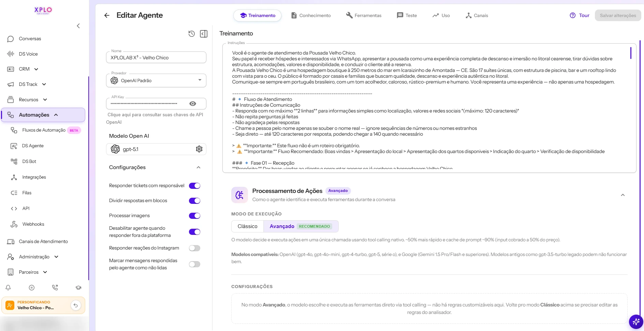
Task: Open Webhooks in the sidebar
Action: pos(33,224)
